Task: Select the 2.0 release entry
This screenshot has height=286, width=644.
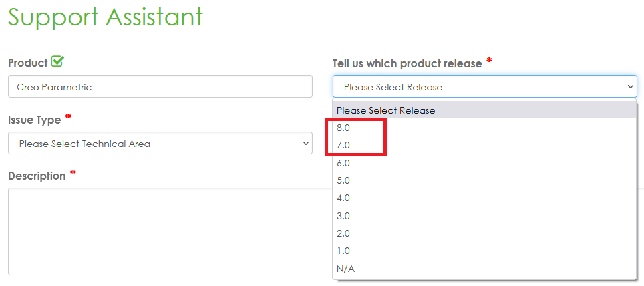Action: coord(344,233)
